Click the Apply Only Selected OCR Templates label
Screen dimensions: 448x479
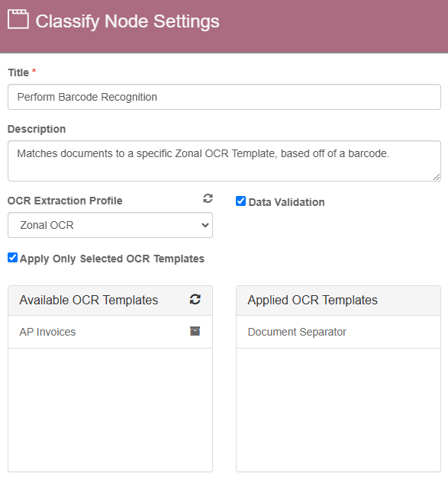pos(112,259)
